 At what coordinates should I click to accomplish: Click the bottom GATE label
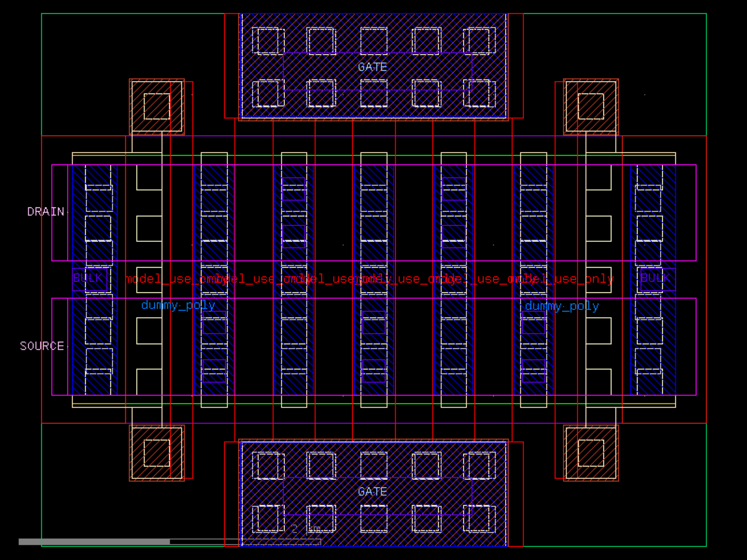tap(372, 492)
